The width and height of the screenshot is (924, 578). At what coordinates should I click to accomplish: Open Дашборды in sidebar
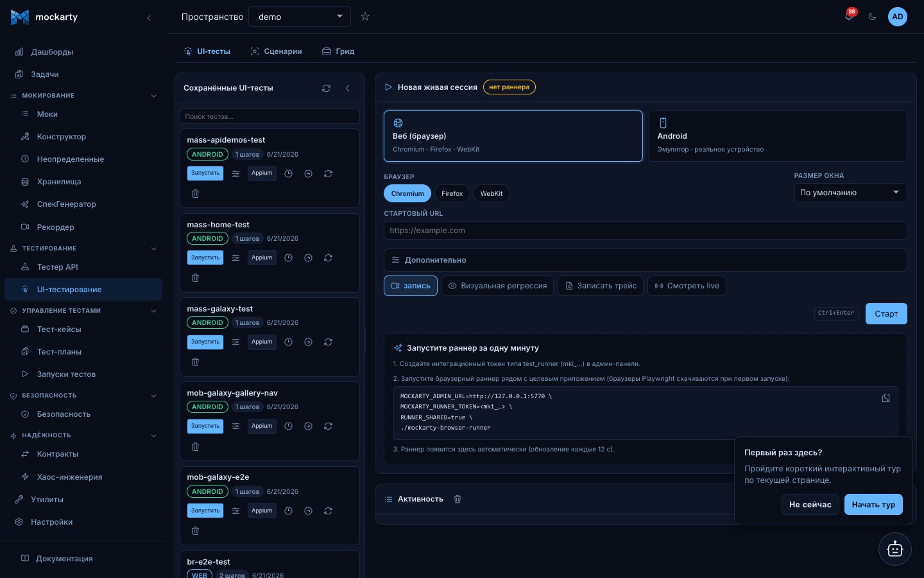83,52
